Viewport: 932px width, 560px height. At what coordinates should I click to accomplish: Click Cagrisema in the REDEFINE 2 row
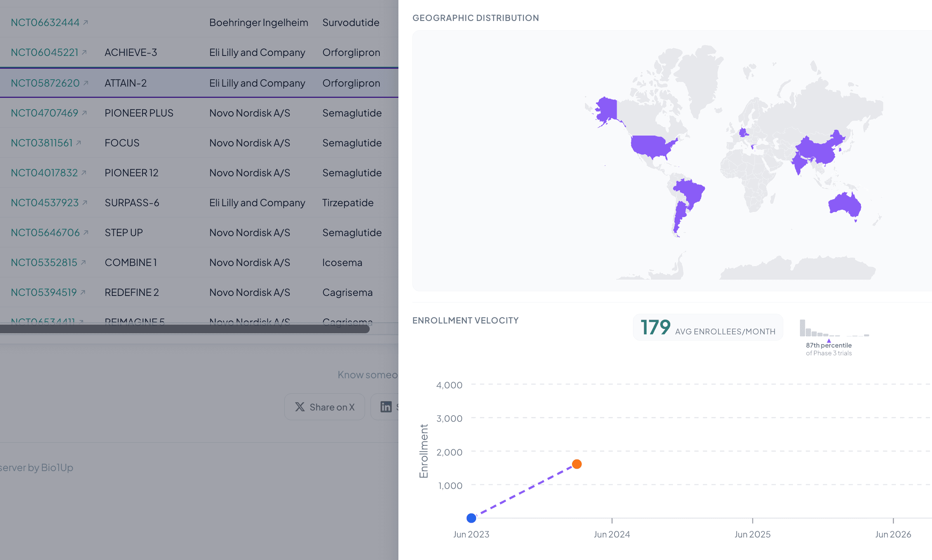348,292
